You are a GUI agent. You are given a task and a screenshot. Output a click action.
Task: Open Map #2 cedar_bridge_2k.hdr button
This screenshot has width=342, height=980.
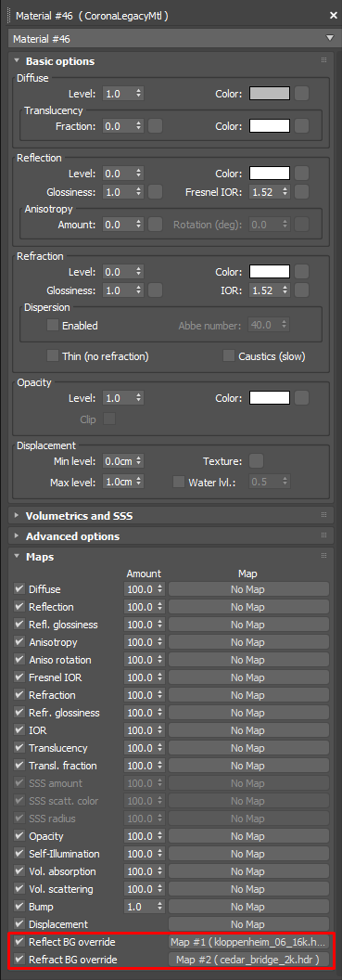(x=248, y=960)
